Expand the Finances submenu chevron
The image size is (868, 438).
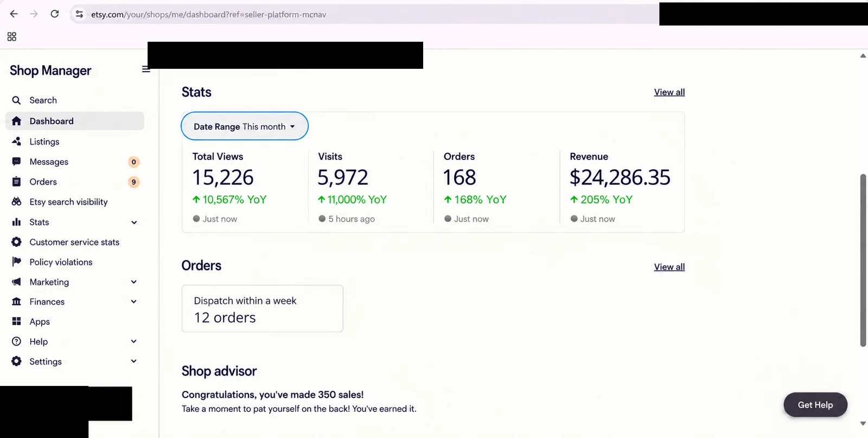pyautogui.click(x=134, y=301)
